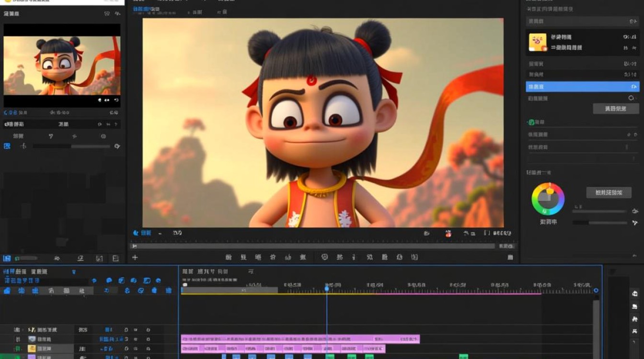The width and height of the screenshot is (644, 359).
Task: Click the blue circle marker at the timeline ruler's end
Action: coord(596,291)
